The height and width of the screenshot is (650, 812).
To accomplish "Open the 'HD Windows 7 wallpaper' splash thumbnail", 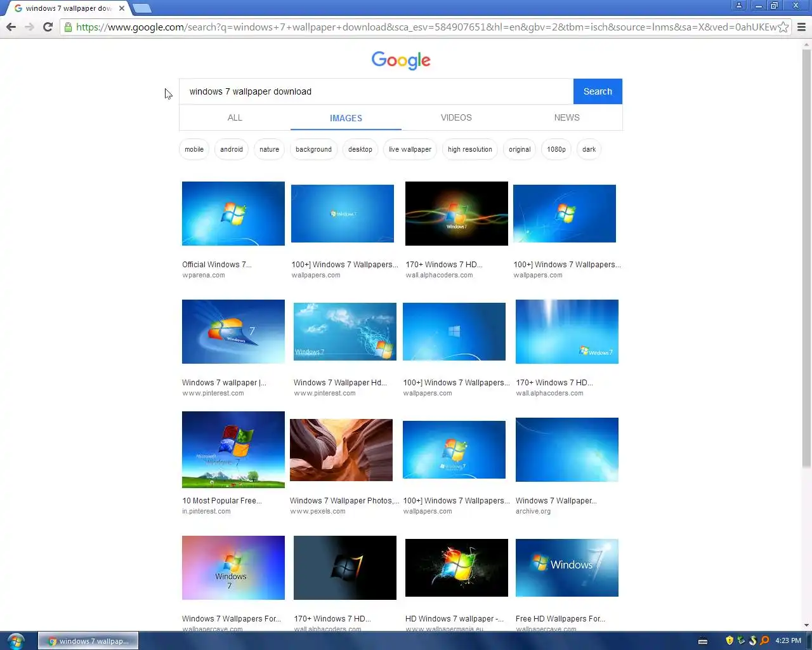I will pos(457,567).
